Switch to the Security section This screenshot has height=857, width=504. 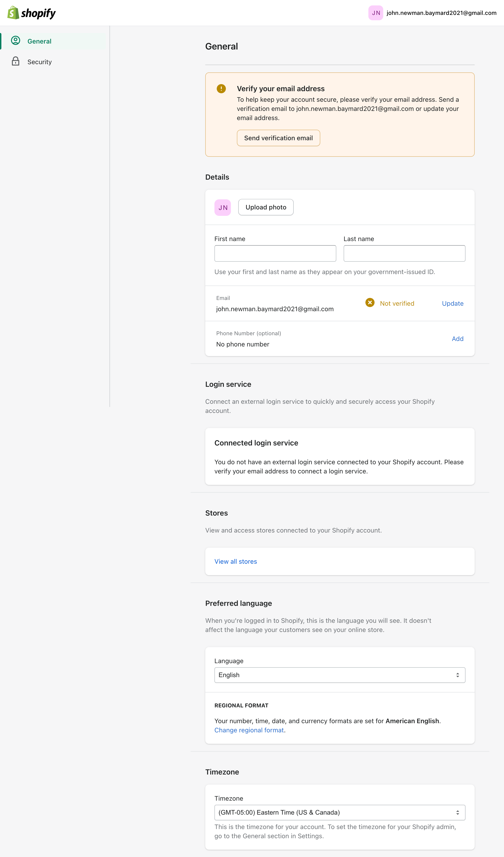point(39,62)
